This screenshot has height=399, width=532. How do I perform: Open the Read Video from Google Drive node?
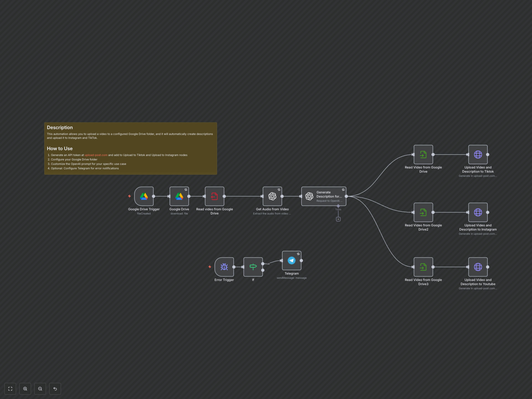[423, 154]
